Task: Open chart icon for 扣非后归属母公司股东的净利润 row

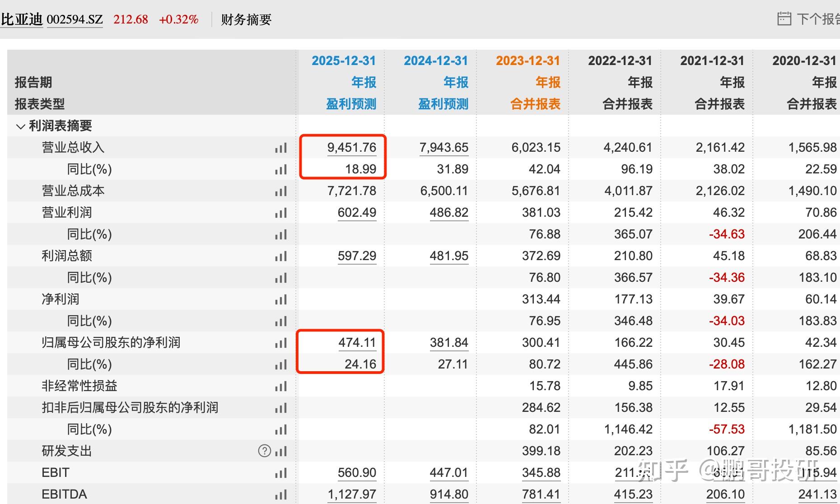Action: [x=281, y=408]
